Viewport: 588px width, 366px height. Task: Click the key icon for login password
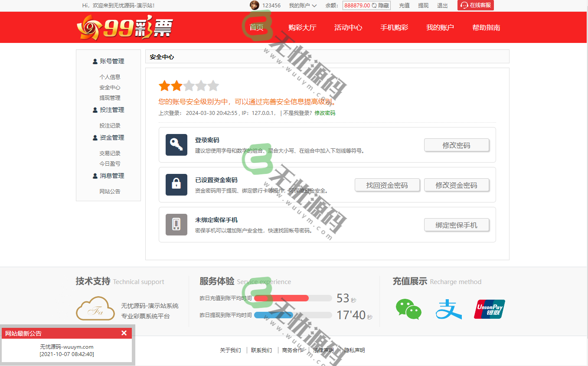(x=176, y=145)
